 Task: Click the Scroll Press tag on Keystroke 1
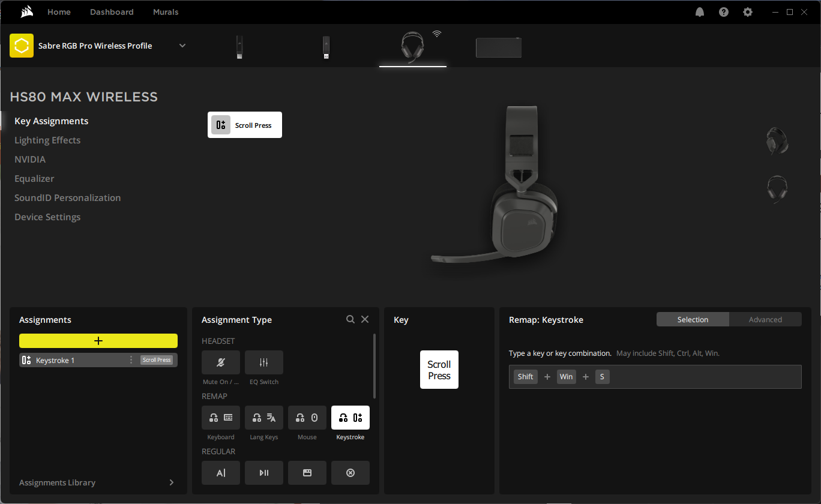pos(157,360)
